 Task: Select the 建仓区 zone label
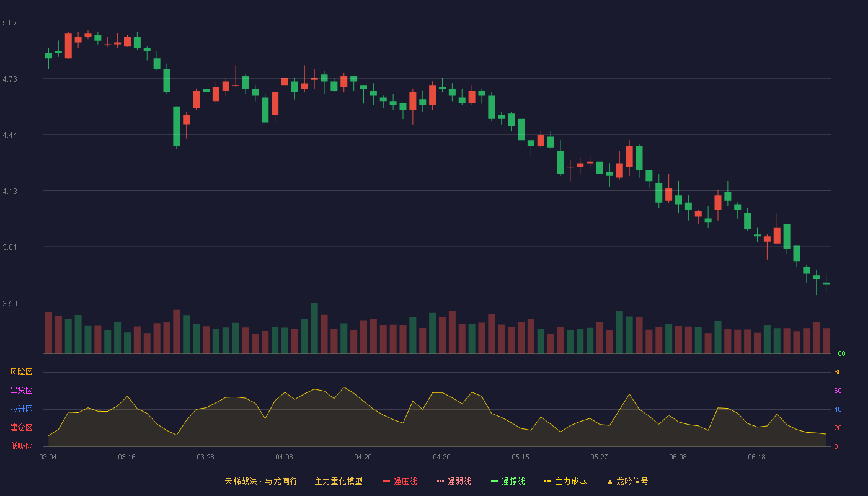tap(21, 428)
